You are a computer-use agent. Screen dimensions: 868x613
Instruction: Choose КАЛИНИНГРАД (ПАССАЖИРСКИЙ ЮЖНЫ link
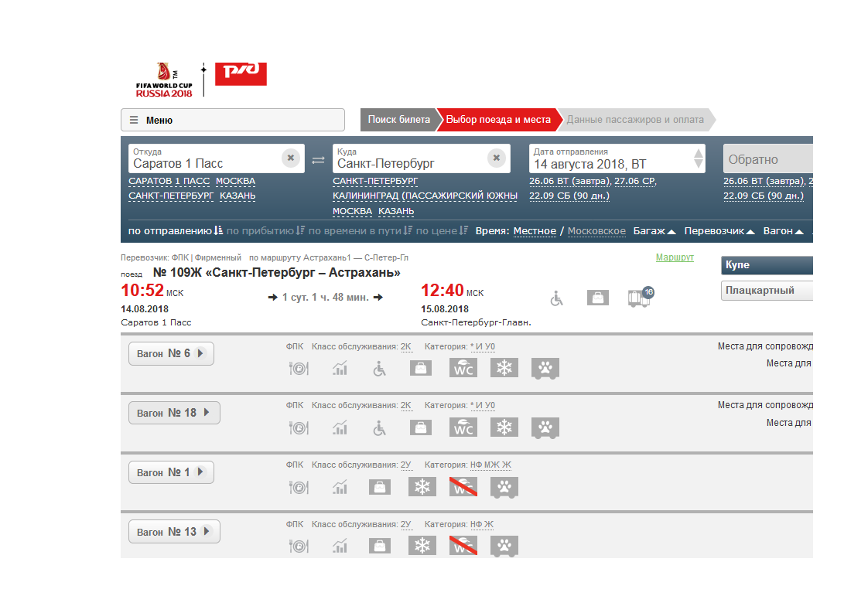point(425,196)
